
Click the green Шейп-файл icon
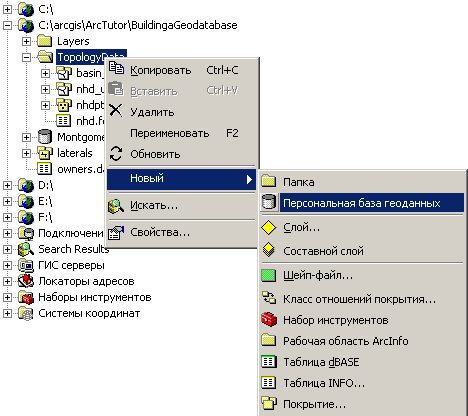tap(269, 275)
